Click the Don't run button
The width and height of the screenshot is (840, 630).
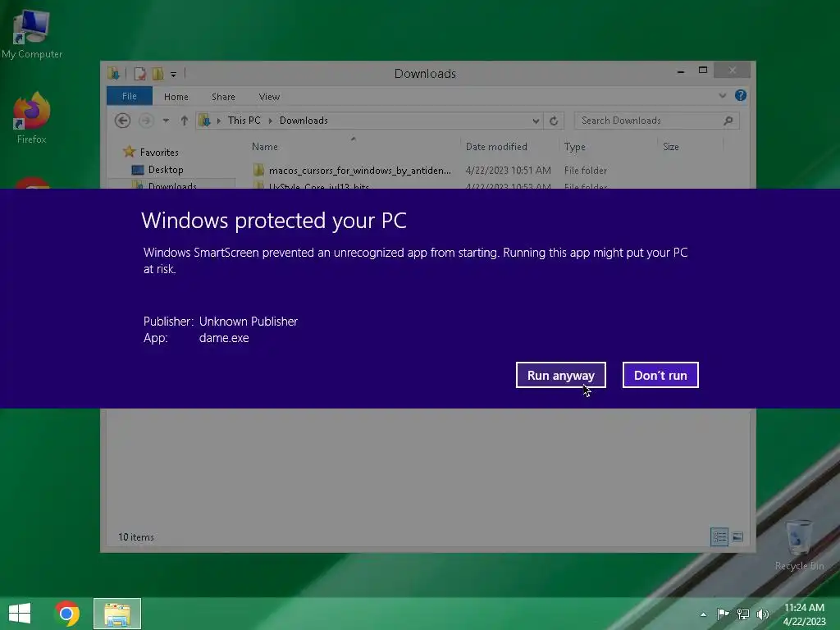click(660, 375)
